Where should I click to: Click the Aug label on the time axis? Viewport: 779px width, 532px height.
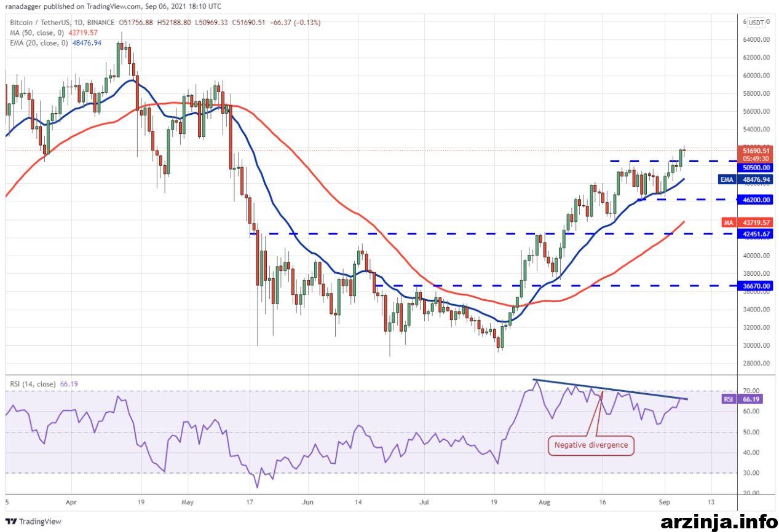[x=544, y=501]
